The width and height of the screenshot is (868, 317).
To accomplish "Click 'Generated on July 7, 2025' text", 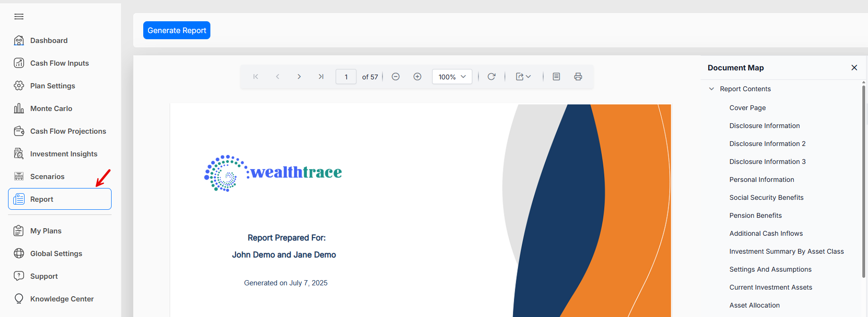I will (286, 283).
